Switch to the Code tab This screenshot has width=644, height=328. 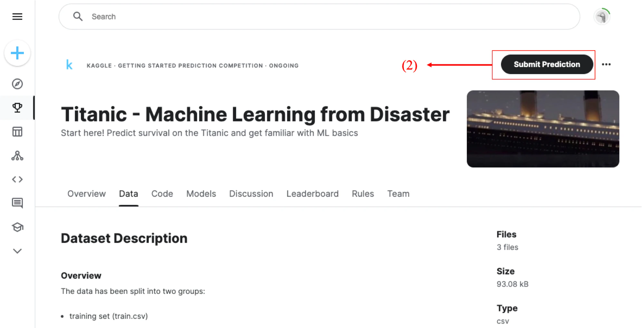162,194
